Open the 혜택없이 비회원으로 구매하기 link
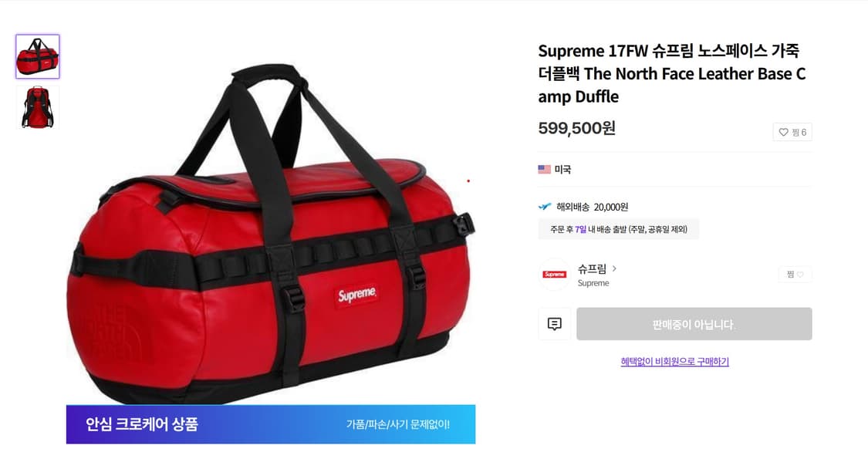 click(x=674, y=362)
